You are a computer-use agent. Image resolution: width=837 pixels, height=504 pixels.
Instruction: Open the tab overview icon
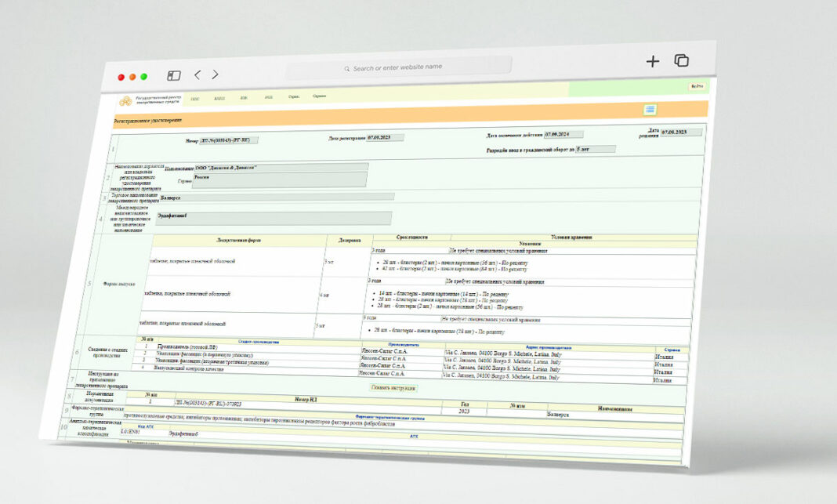[682, 60]
